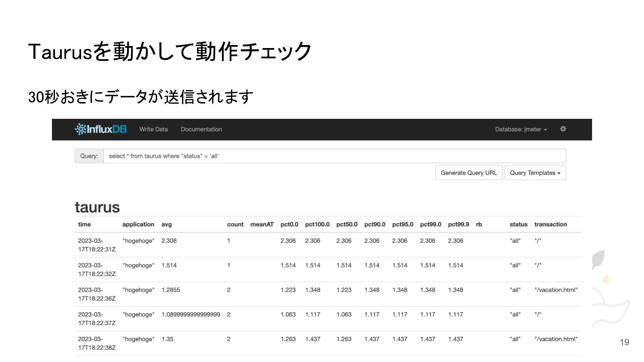Click the "/vacation.html" transaction in 18:22:36Z row
The image size is (644, 362).
point(556,290)
